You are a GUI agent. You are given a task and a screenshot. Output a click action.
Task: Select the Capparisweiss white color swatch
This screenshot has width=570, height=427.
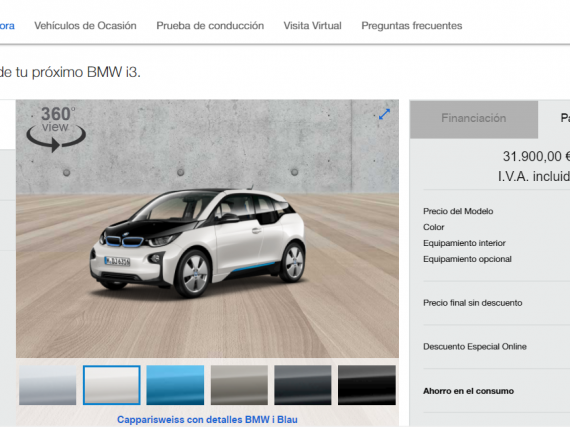coord(112,385)
